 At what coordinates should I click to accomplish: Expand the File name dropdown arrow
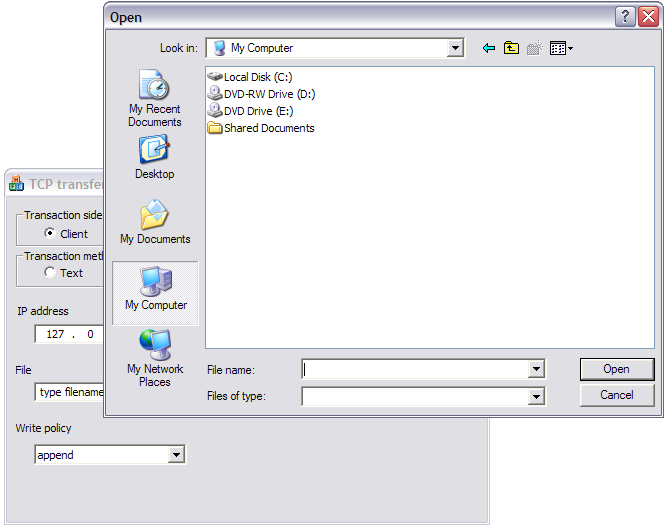[x=536, y=369]
